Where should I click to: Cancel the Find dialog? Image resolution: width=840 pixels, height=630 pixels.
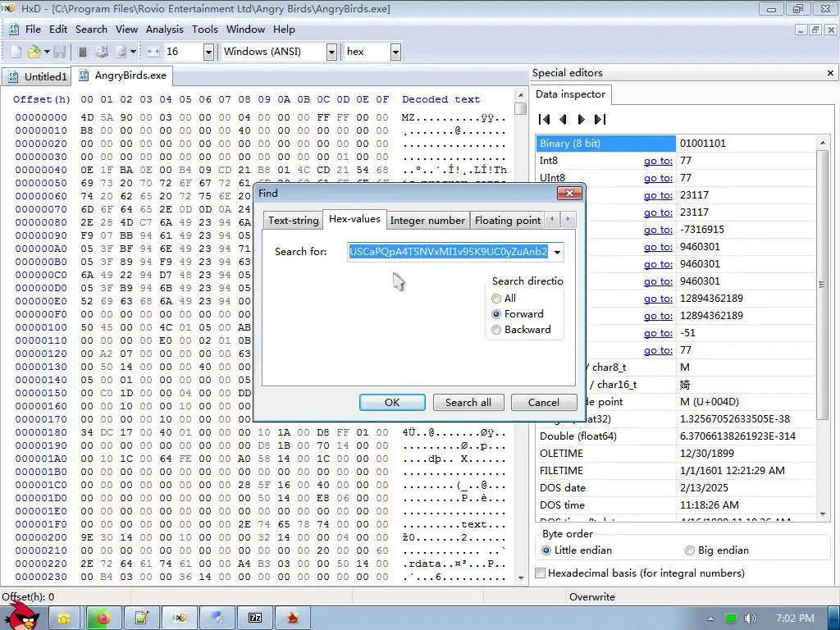pos(544,402)
